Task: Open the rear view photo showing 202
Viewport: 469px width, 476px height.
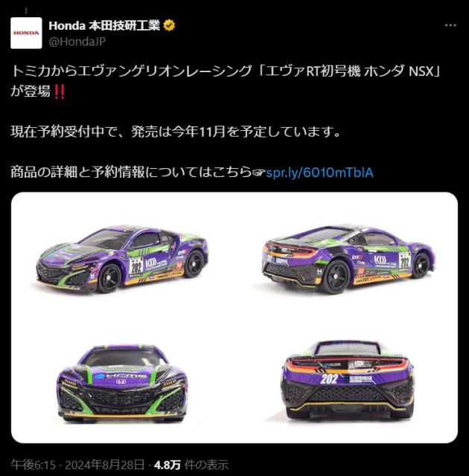Action: point(347,379)
